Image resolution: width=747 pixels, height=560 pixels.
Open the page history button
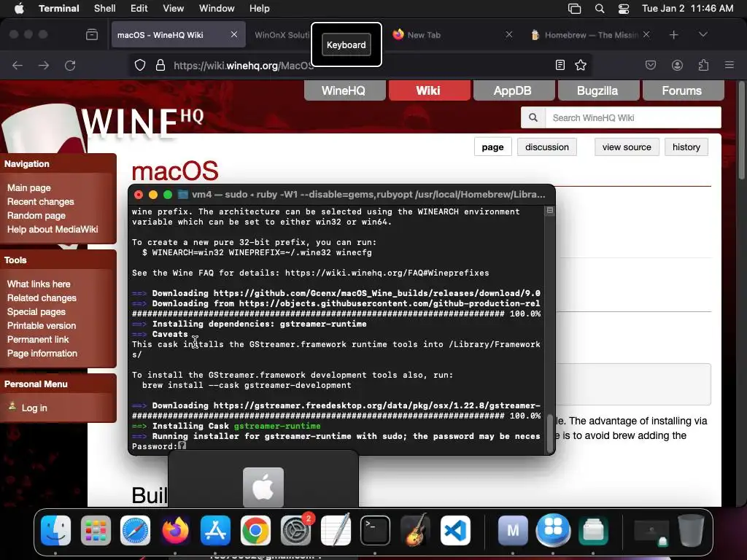(x=686, y=147)
